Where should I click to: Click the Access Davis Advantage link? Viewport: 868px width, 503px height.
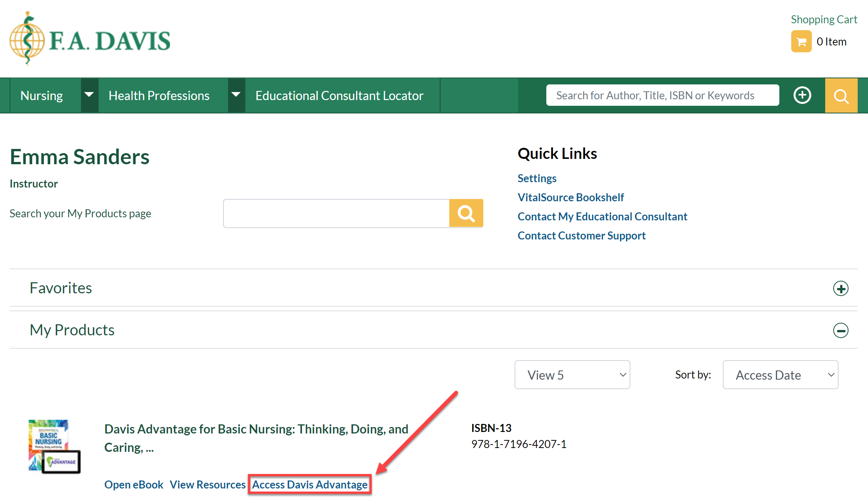pos(309,484)
